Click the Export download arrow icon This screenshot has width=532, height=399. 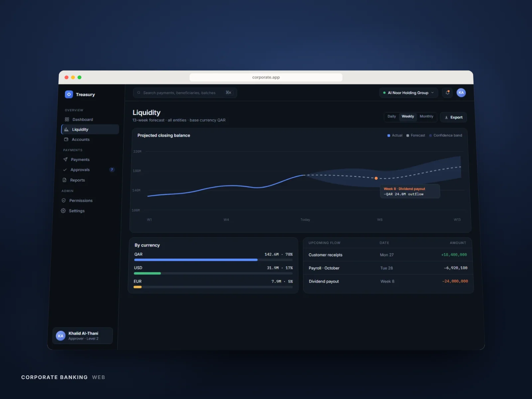446,117
